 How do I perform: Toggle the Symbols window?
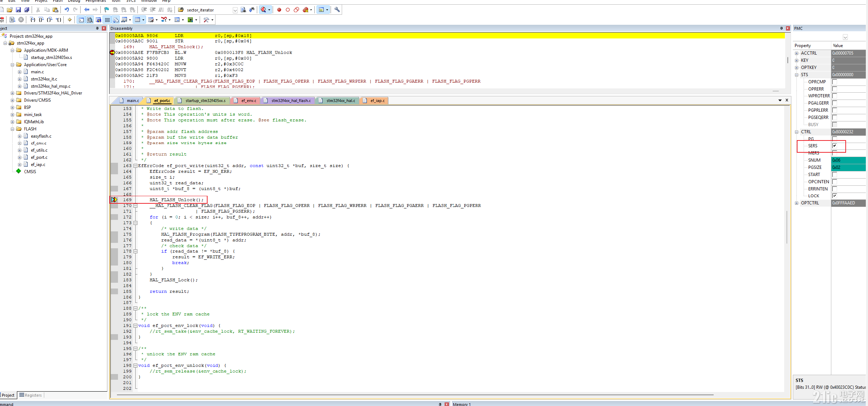pyautogui.click(x=99, y=20)
